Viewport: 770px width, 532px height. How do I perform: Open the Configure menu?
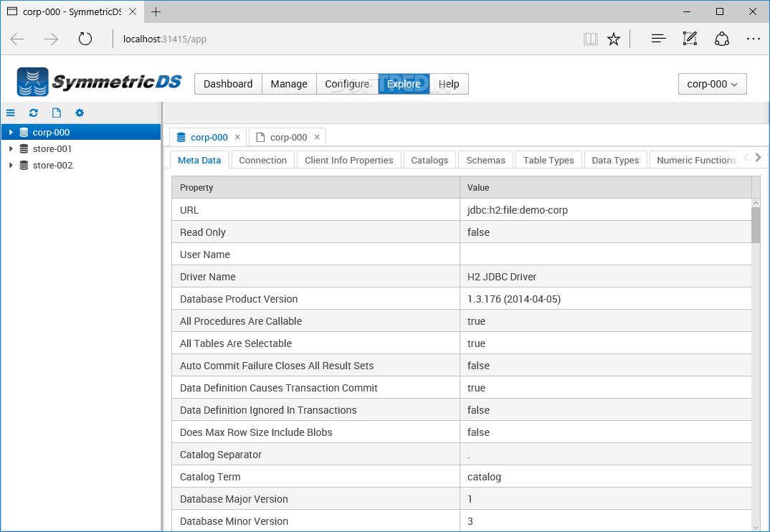347,84
